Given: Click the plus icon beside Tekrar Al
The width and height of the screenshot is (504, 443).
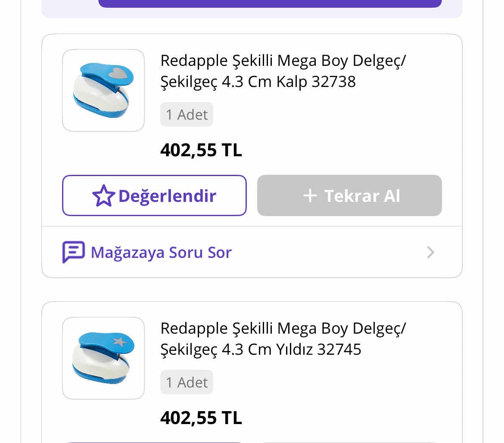Looking at the screenshot, I should point(310,196).
